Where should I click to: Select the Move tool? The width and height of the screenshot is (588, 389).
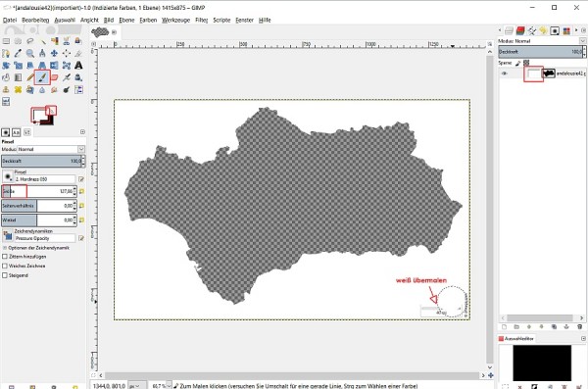54,53
